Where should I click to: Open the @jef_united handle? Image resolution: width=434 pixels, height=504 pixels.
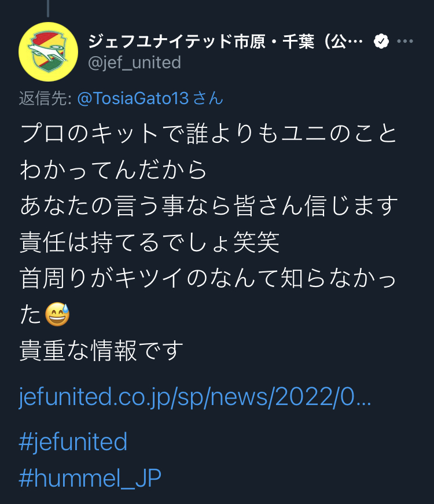click(134, 62)
